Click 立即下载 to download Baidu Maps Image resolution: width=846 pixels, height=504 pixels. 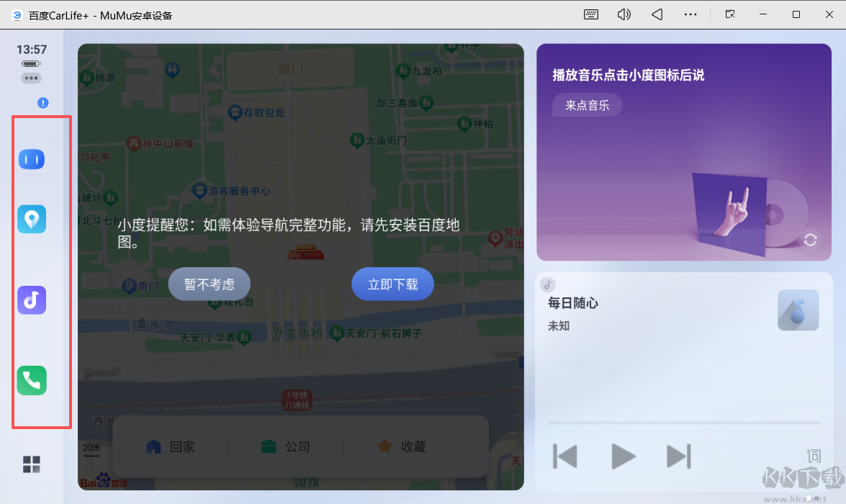[x=392, y=284]
